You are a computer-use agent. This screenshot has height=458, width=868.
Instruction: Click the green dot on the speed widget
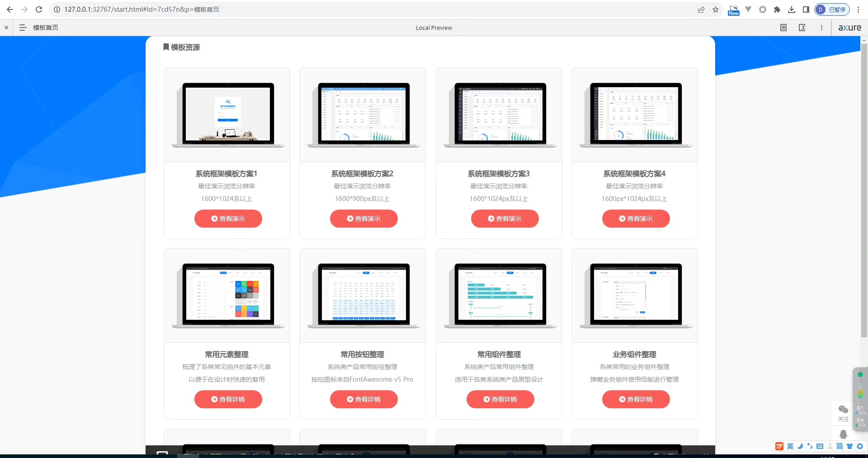[x=860, y=374]
